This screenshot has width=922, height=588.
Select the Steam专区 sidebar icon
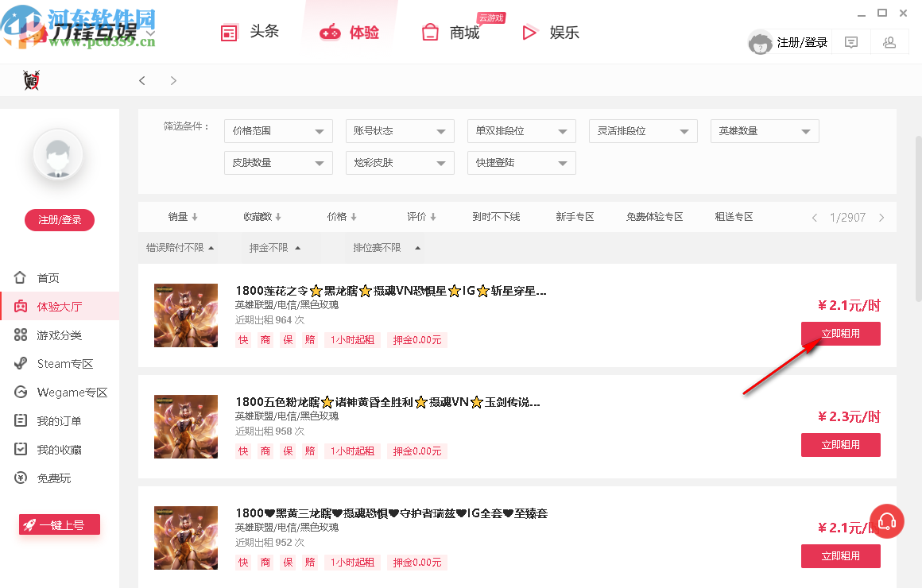click(20, 363)
